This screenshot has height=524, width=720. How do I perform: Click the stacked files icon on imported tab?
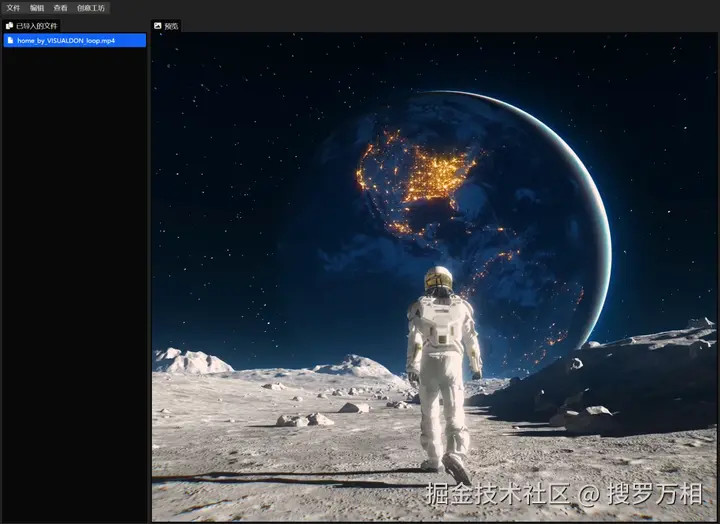point(9,26)
